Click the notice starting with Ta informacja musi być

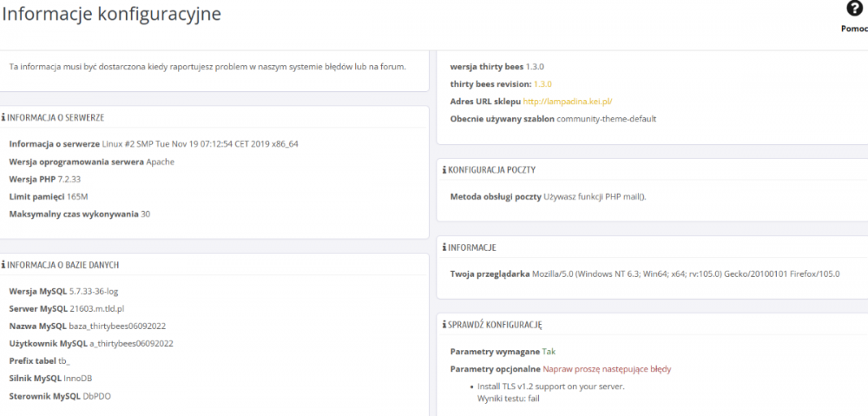(x=207, y=66)
